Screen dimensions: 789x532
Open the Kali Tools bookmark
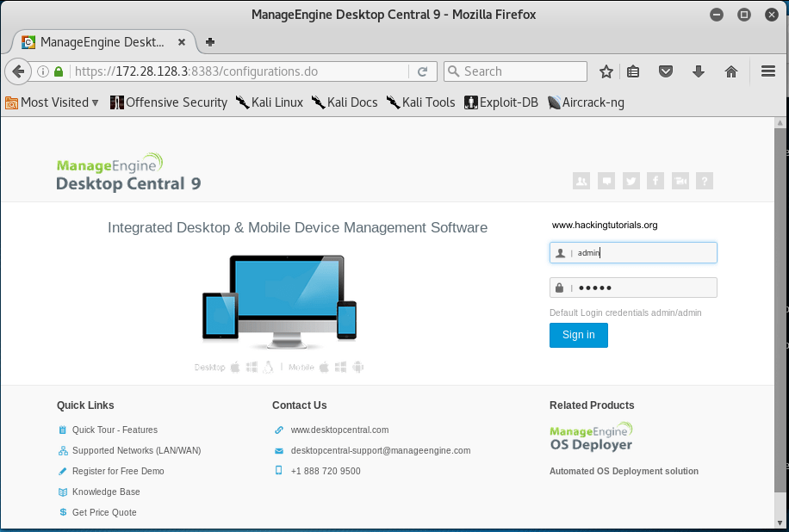point(420,102)
